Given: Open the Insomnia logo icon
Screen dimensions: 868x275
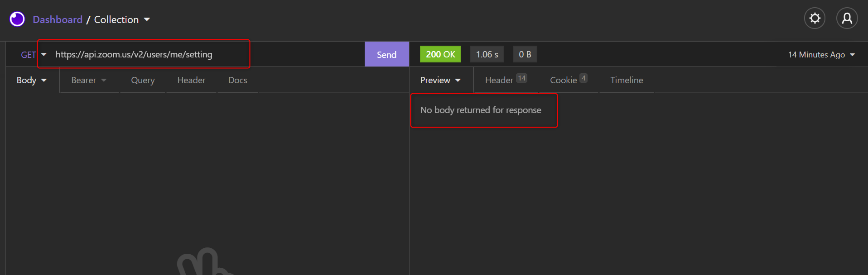Looking at the screenshot, I should (17, 19).
